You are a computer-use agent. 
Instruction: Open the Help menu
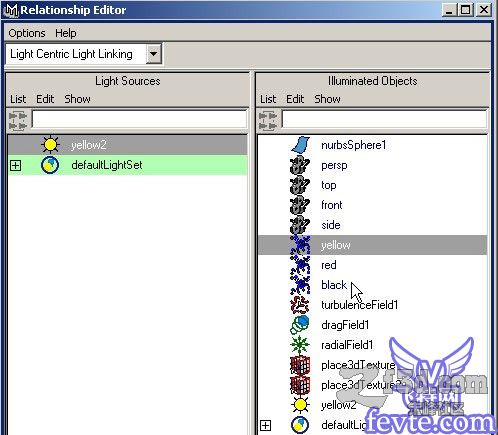click(66, 33)
